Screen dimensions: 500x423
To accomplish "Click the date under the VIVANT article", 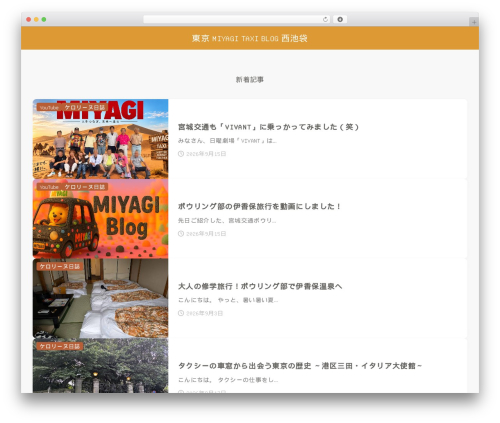I will click(206, 154).
